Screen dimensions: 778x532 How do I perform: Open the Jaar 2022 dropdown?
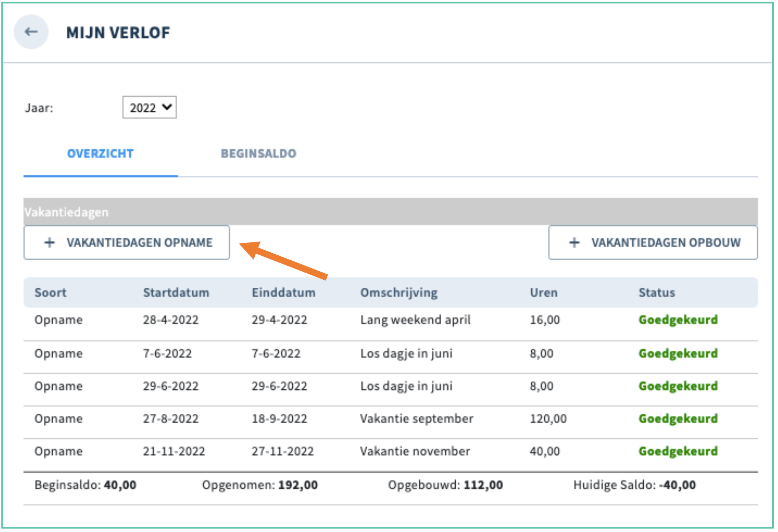(149, 108)
